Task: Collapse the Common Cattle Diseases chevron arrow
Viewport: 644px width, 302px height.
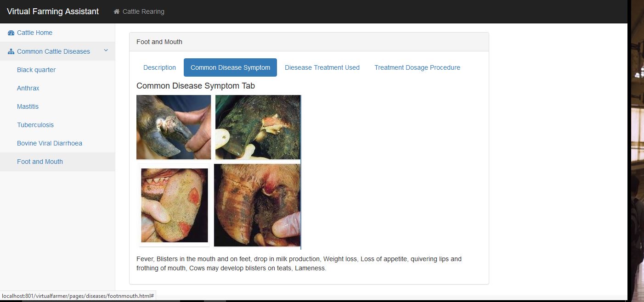Action: click(x=106, y=51)
